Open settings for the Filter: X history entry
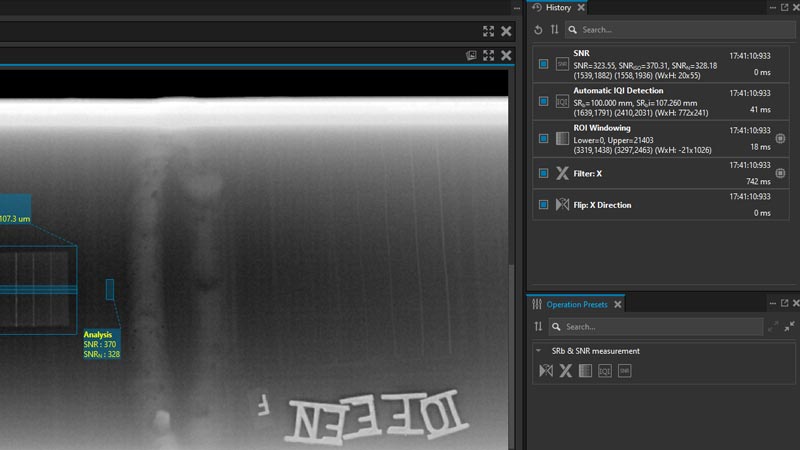 coord(780,173)
